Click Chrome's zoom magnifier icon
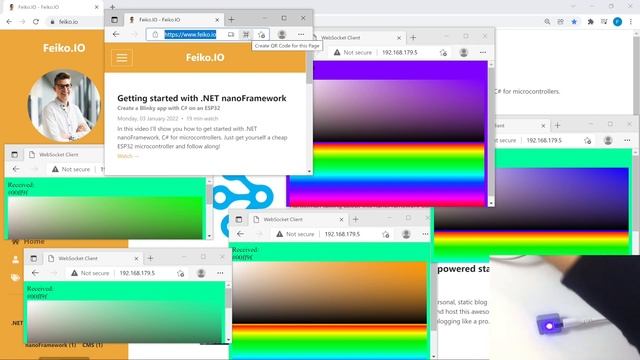The height and width of the screenshot is (360, 640). [x=547, y=22]
